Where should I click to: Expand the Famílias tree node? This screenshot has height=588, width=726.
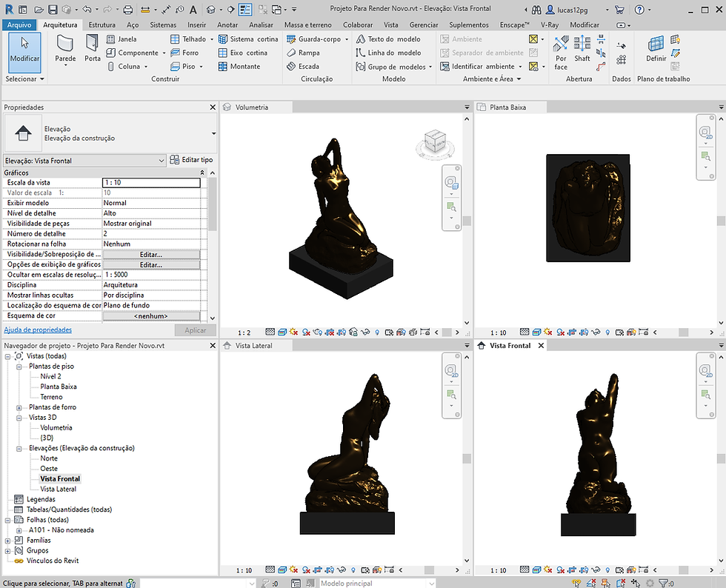pyautogui.click(x=8, y=541)
